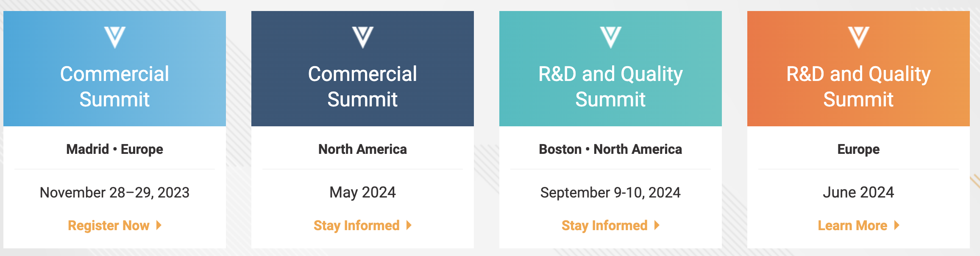Click the logo on the dark blue Commercial Summit card
The image size is (980, 256).
pos(363,37)
